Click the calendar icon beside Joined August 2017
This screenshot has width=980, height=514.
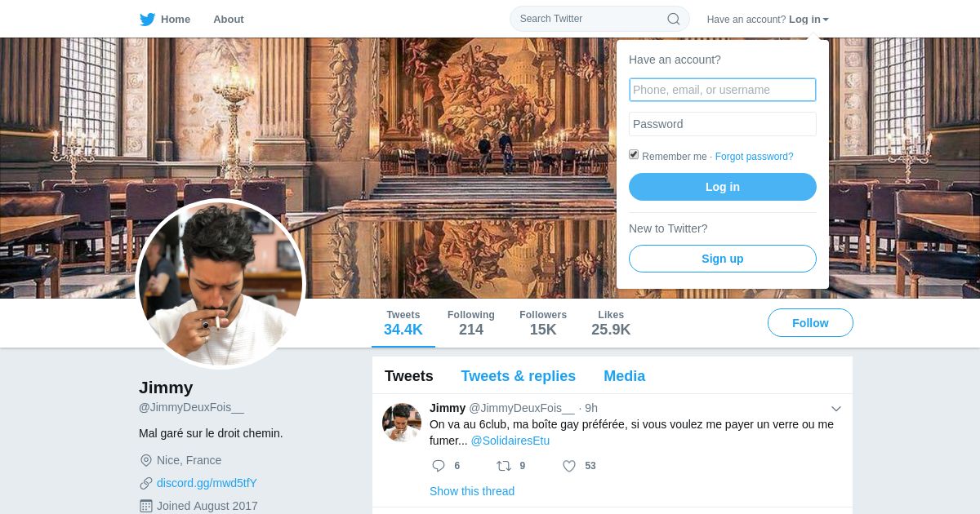pyautogui.click(x=146, y=506)
